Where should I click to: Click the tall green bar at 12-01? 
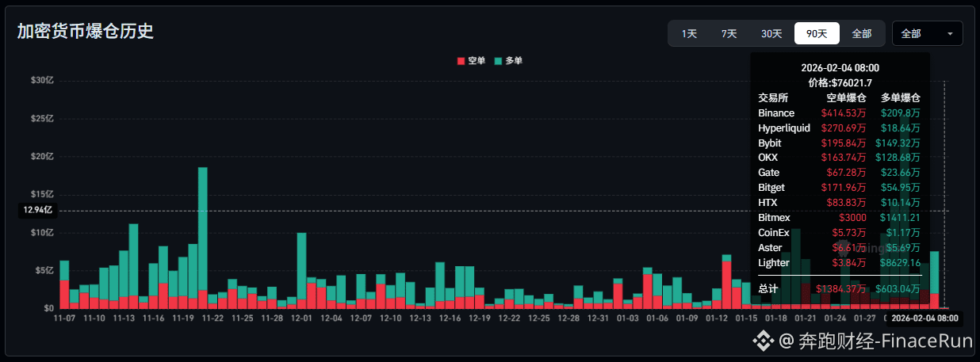(x=301, y=270)
